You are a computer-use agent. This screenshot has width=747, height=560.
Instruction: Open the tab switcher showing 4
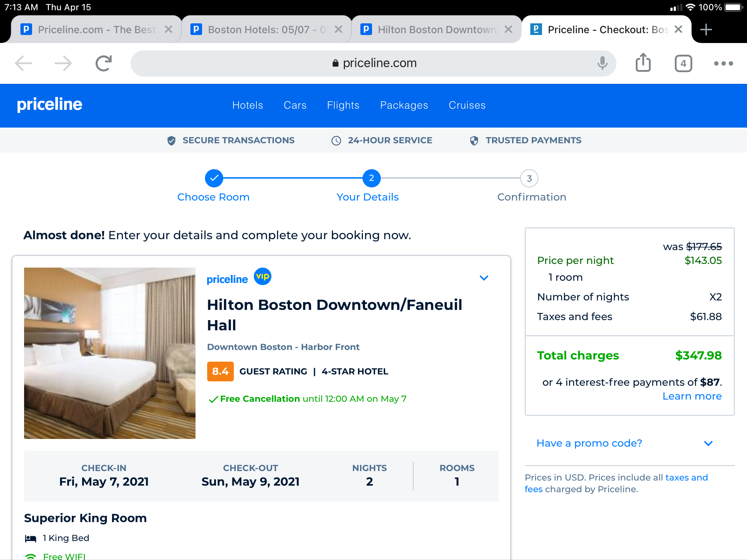(x=683, y=63)
